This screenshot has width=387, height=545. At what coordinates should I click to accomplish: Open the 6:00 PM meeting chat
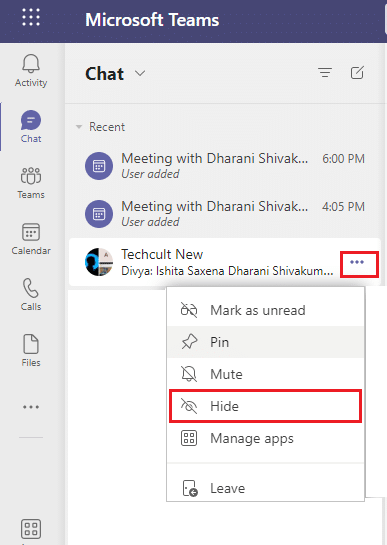[x=225, y=165]
